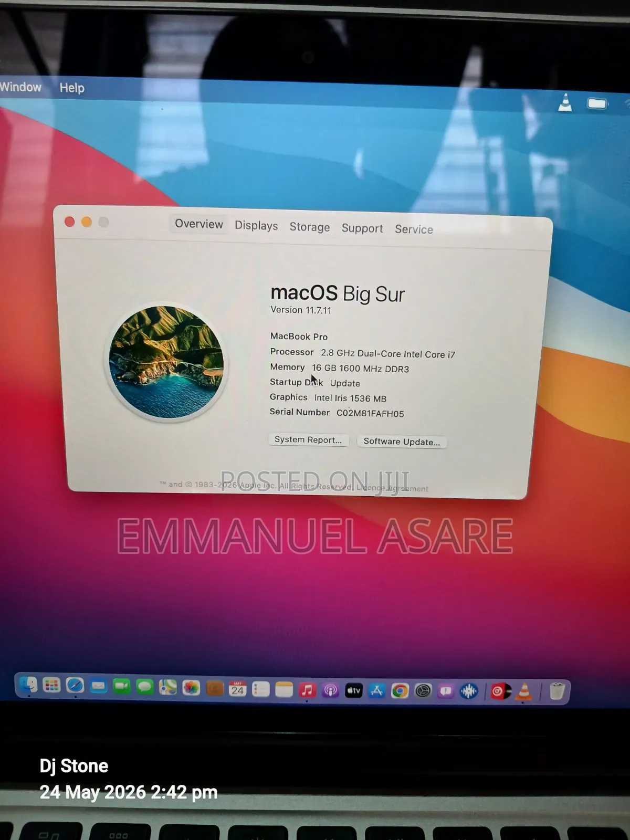Open the Window menu
630x840 pixels.
(x=20, y=87)
